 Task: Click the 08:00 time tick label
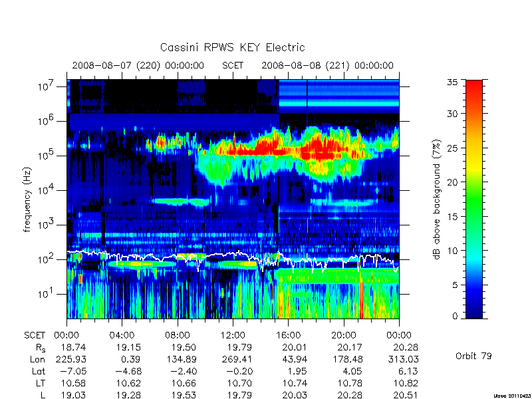click(x=178, y=335)
